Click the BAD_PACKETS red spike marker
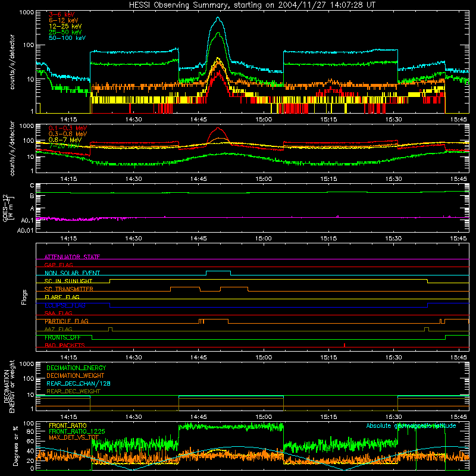This screenshot has width=476, height=476. (x=345, y=345)
